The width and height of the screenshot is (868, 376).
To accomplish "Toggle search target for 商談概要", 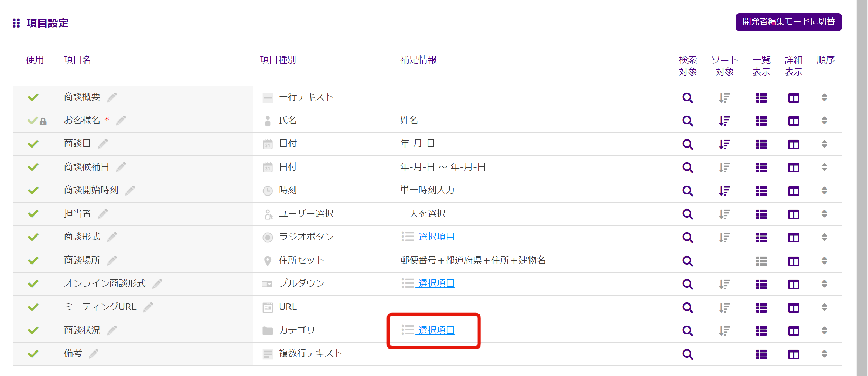I will (688, 98).
